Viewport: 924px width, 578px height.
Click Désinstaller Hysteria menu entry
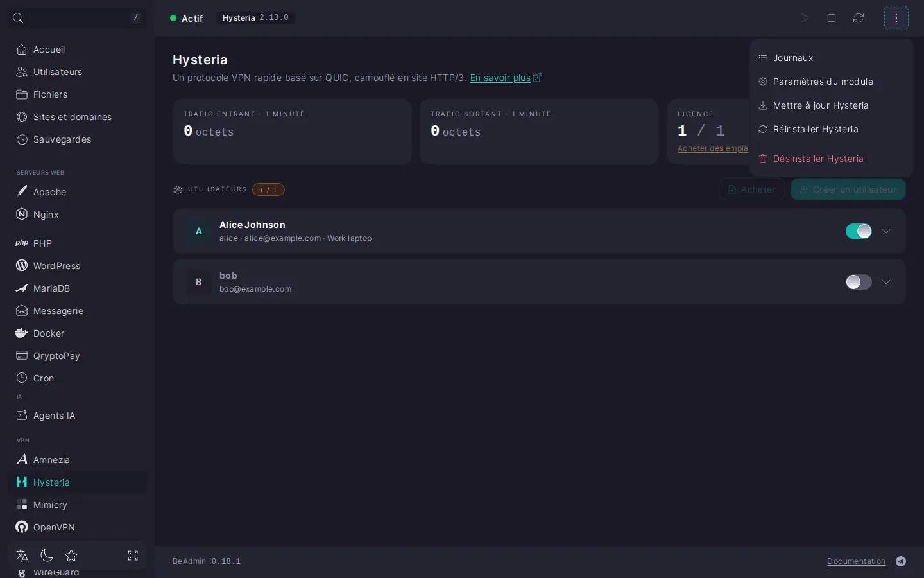click(x=831, y=159)
